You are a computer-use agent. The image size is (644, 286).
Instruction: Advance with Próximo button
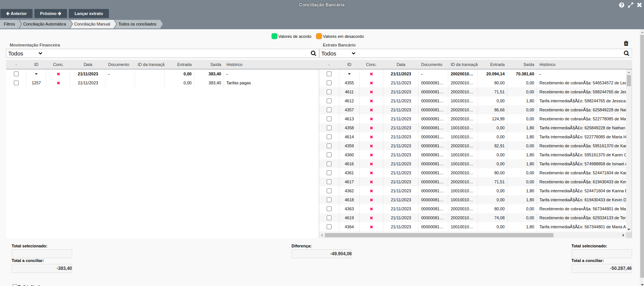(51, 13)
